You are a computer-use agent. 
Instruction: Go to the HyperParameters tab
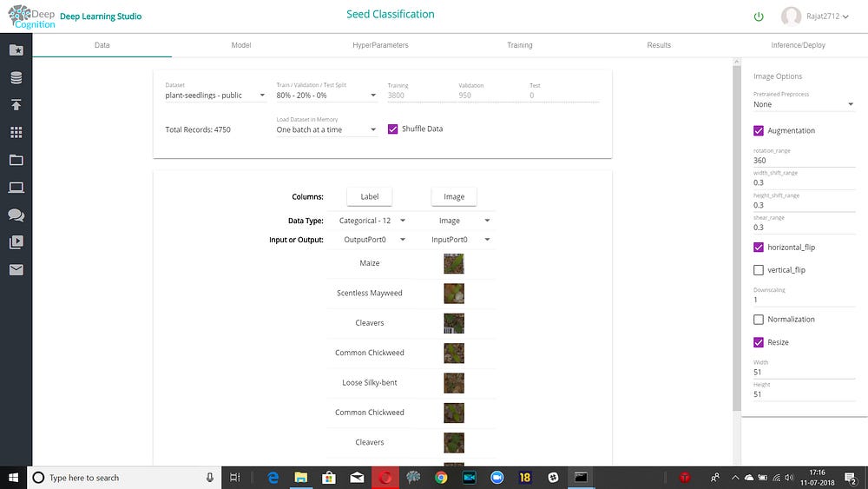pos(380,45)
